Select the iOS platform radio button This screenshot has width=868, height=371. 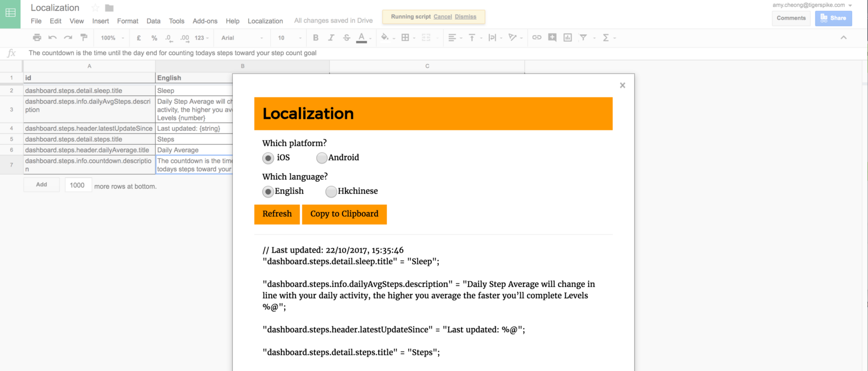[x=268, y=158]
